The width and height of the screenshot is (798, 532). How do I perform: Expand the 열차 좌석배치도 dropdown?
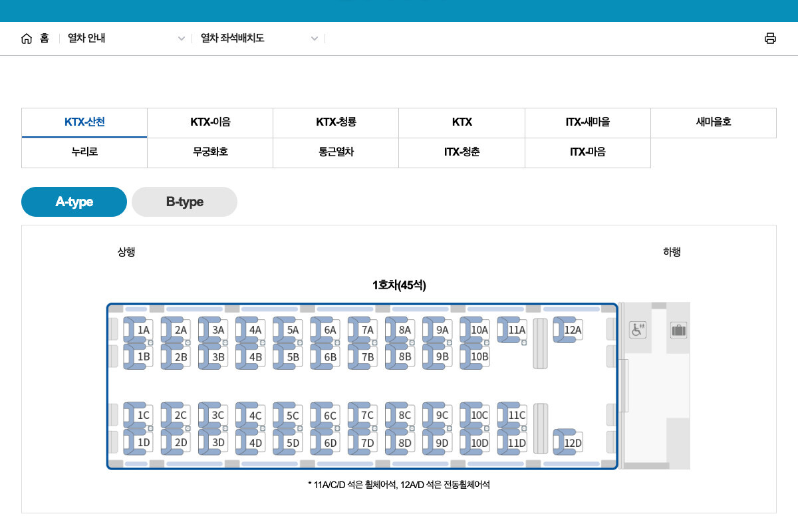point(259,39)
